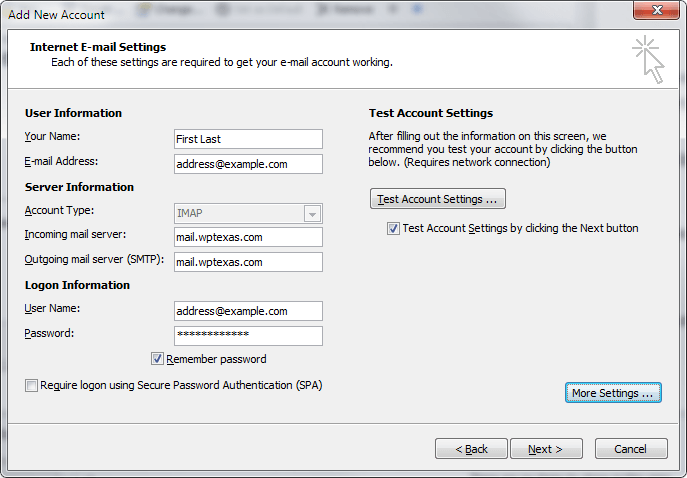Uncheck the Remember password checkbox

click(157, 359)
